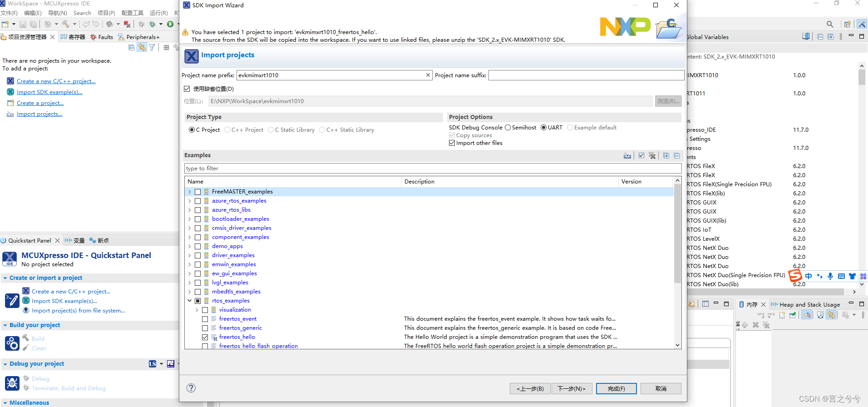Collapse all in project explorer toolbar
868x407 pixels.
(x=132, y=47)
